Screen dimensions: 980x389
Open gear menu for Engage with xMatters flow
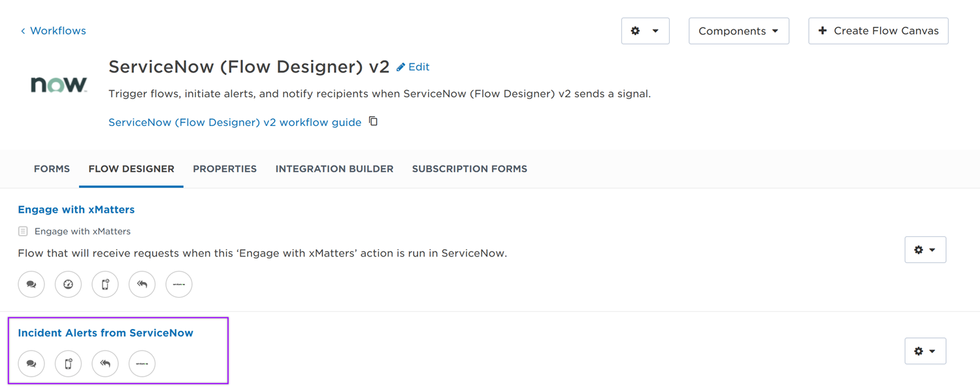coord(925,250)
